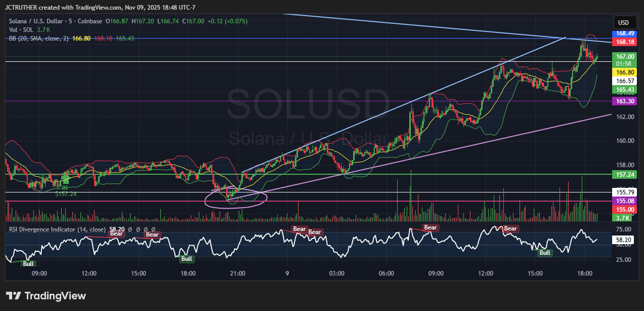Screen dimensions: 644x311
Task: Click the date label '9' on time axis
Action: click(x=287, y=274)
